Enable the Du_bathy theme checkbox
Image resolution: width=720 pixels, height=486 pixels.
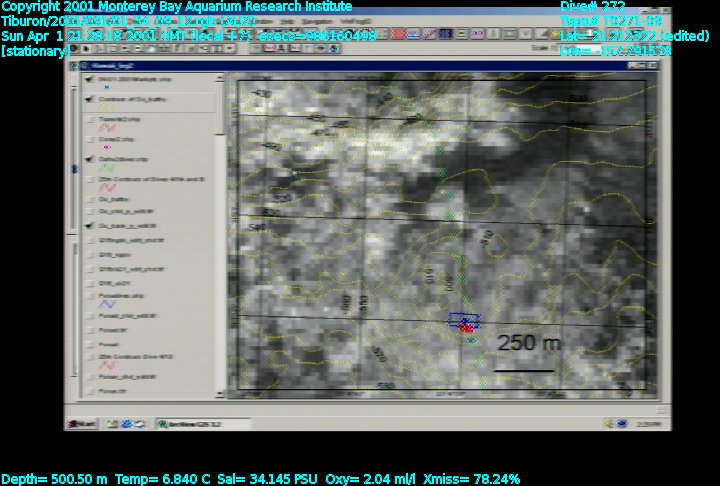[x=90, y=199]
